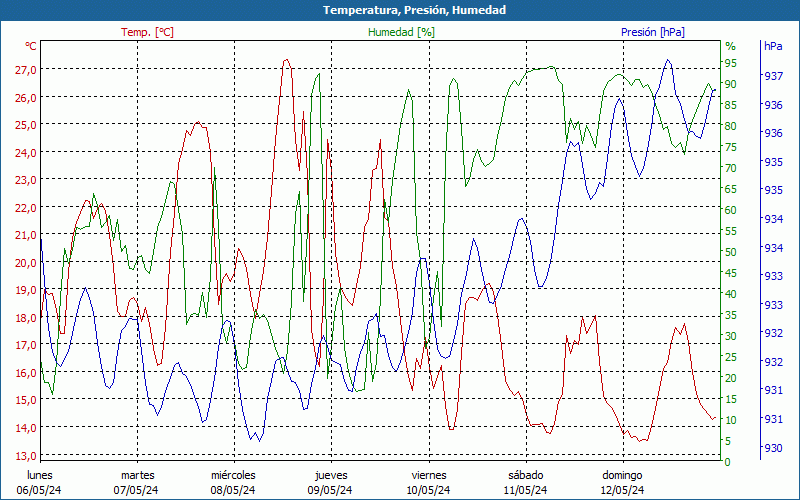Click the '23,0' temperature axis value
This screenshot has width=800, height=500.
26,180
